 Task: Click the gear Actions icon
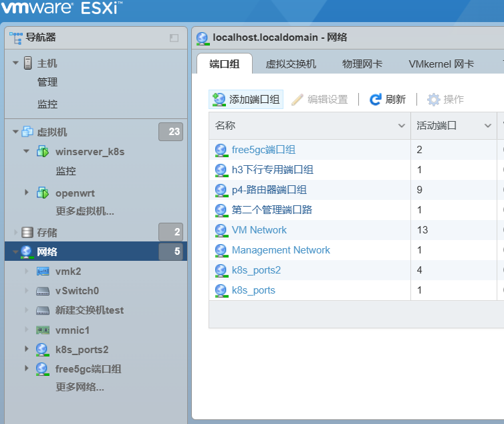pos(433,100)
